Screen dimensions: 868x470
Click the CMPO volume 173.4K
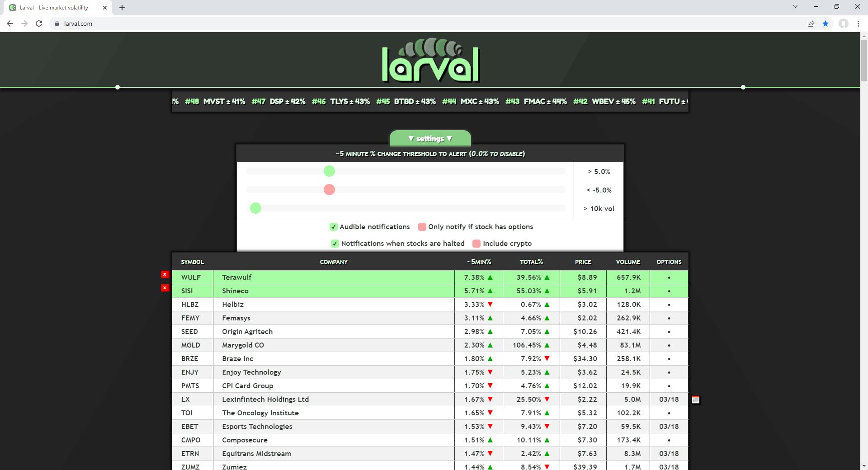(628, 440)
